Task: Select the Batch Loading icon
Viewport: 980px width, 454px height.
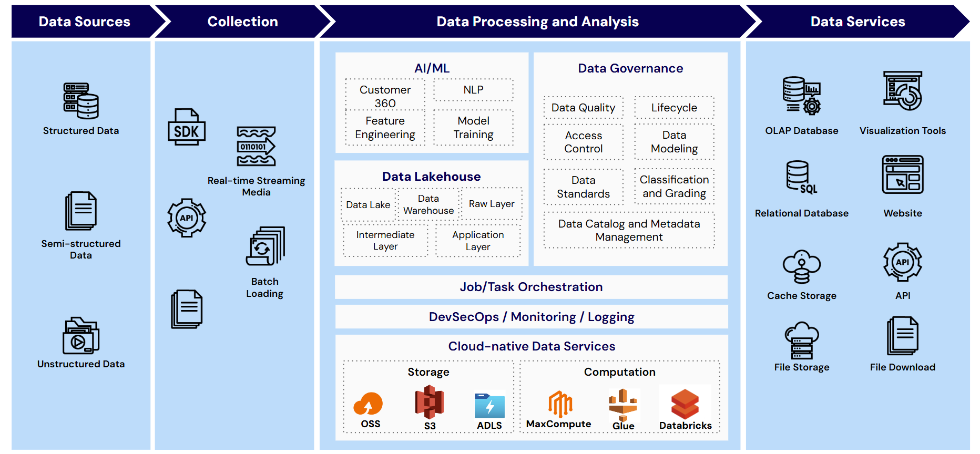Action: (x=266, y=246)
